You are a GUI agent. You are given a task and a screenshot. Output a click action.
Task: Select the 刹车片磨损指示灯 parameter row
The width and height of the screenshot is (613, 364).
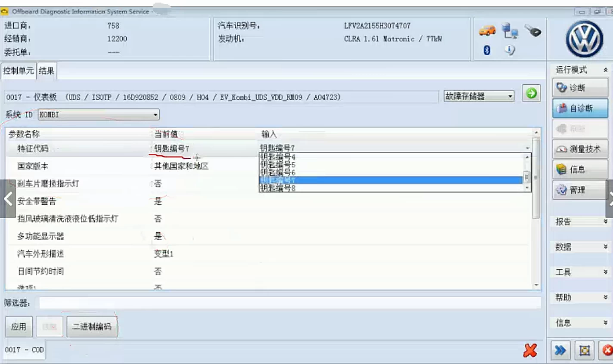pyautogui.click(x=133, y=184)
